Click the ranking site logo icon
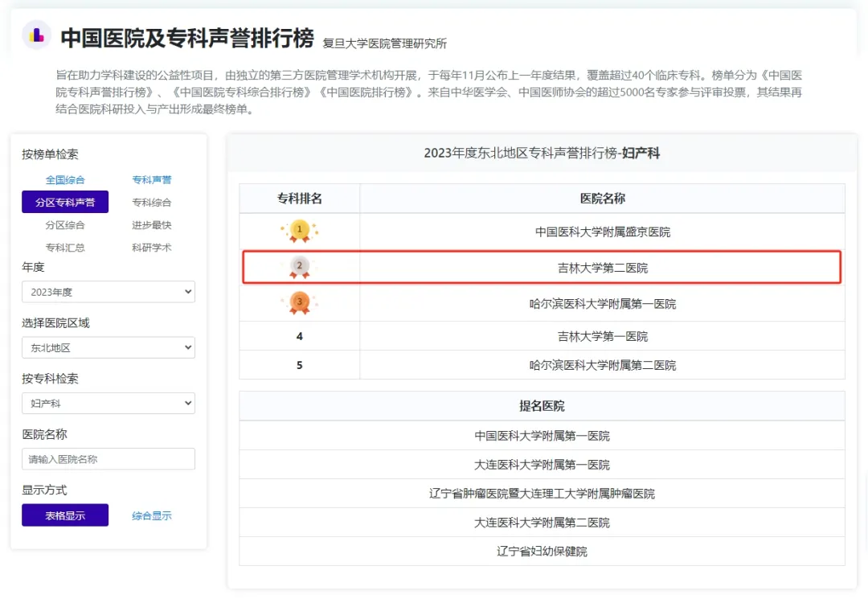Screen dimensions: 868x599 [36, 35]
